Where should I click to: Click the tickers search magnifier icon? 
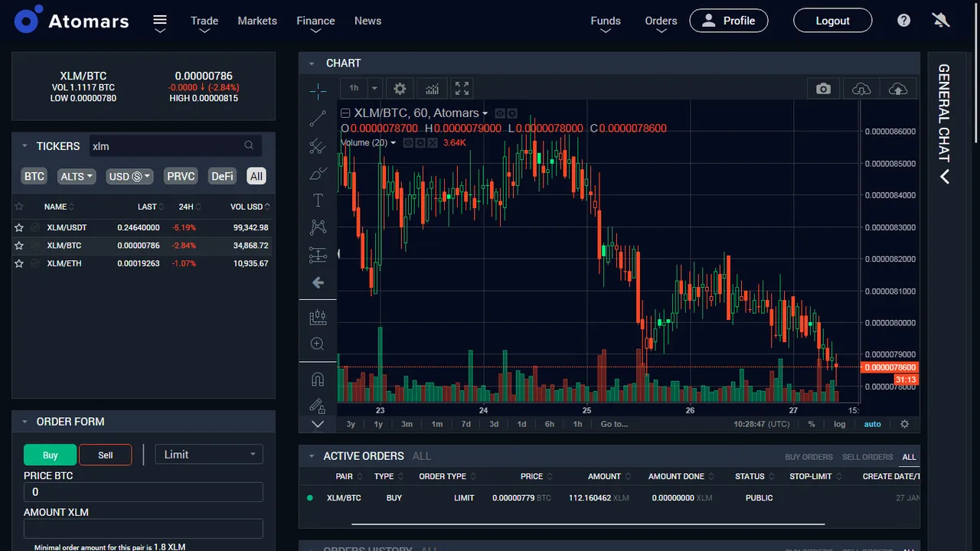click(x=249, y=145)
